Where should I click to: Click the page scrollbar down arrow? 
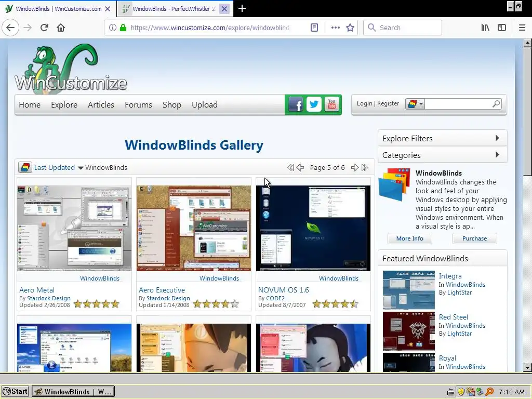(527, 367)
